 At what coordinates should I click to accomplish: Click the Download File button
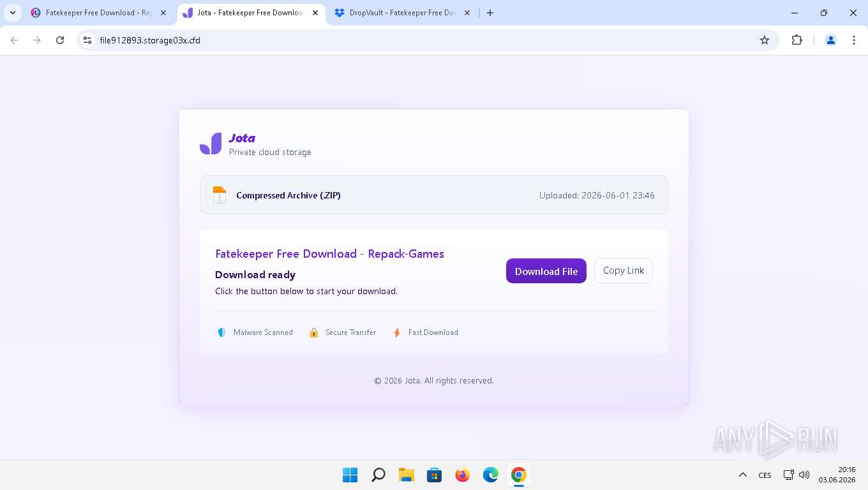coord(546,271)
